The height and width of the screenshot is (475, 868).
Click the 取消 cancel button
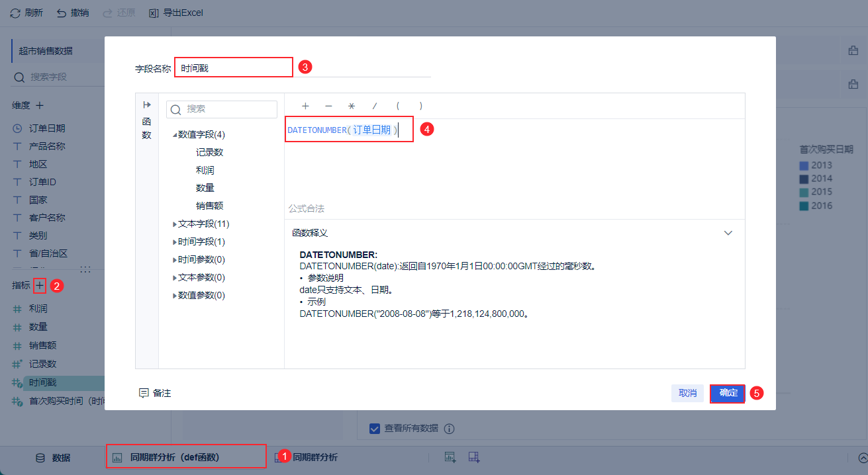coord(688,393)
